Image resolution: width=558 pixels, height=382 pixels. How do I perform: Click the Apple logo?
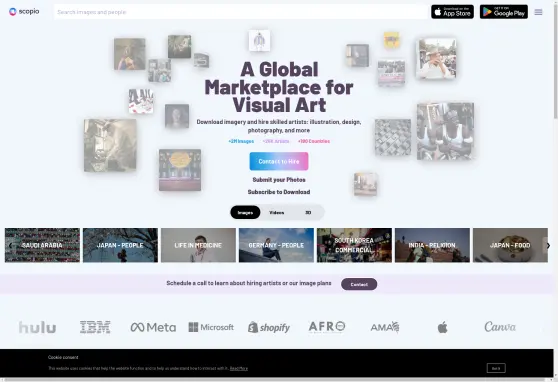(x=442, y=327)
